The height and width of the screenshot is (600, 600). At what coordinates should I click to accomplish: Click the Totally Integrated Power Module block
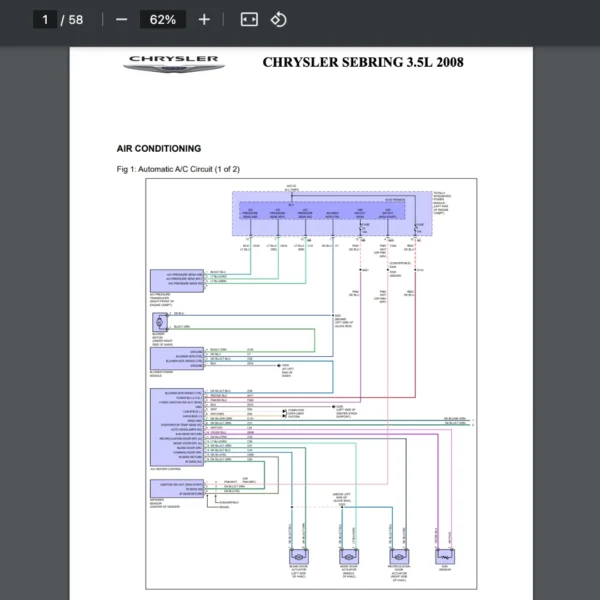328,214
